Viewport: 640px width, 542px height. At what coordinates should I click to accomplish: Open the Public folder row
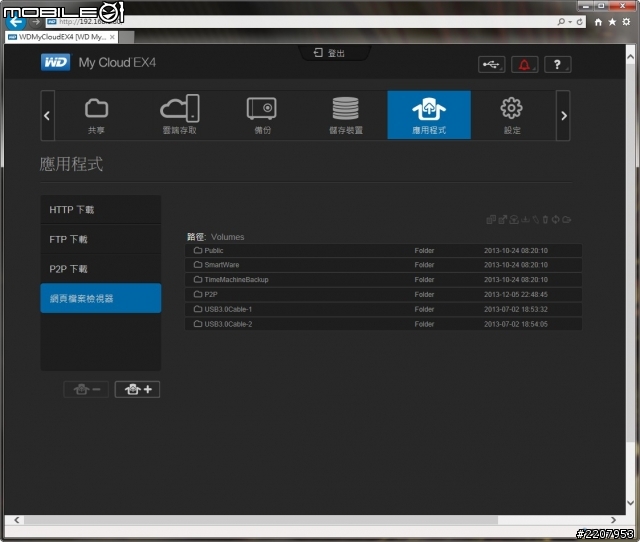(383, 251)
